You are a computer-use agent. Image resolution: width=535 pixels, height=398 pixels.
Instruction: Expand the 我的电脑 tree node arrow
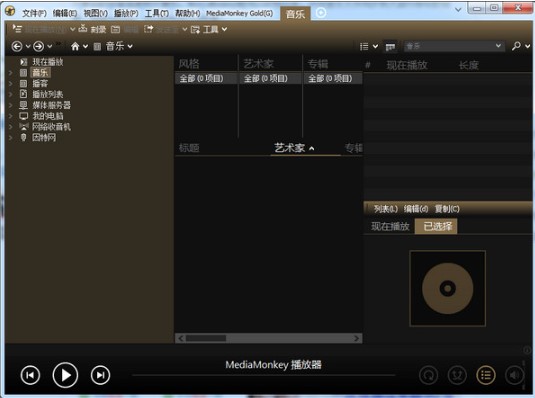coord(10,116)
